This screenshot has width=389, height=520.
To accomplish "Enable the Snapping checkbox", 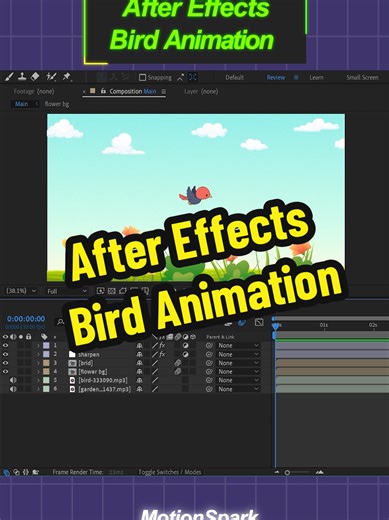I will 142,77.
